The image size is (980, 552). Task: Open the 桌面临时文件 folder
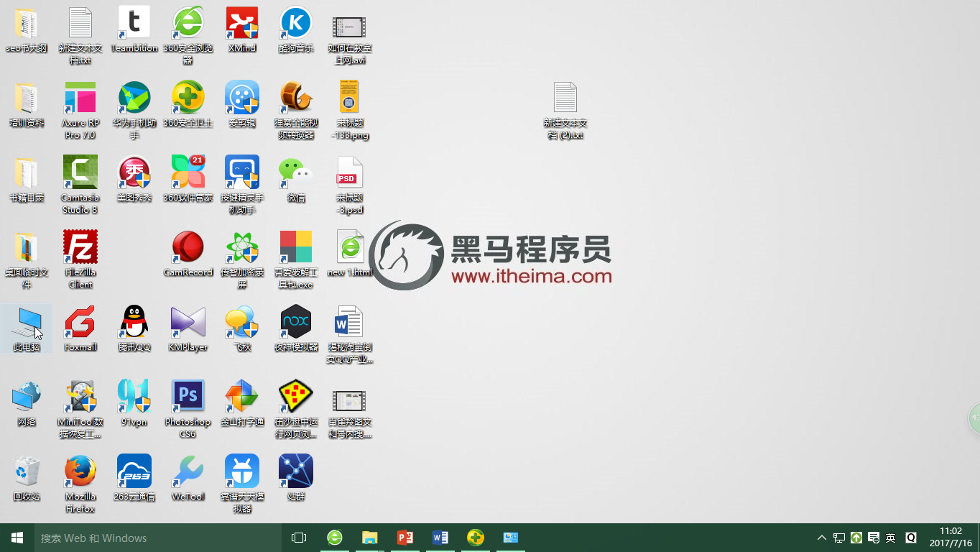(x=27, y=259)
